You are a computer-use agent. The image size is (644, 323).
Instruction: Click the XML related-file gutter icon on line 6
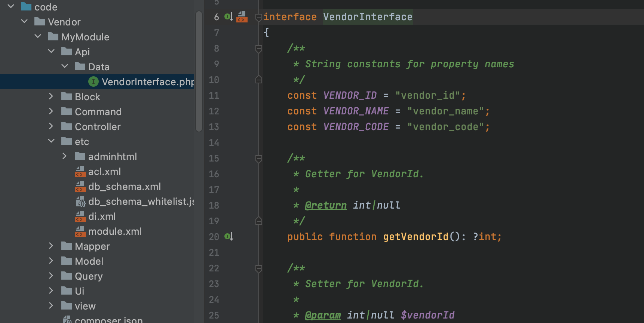(242, 17)
